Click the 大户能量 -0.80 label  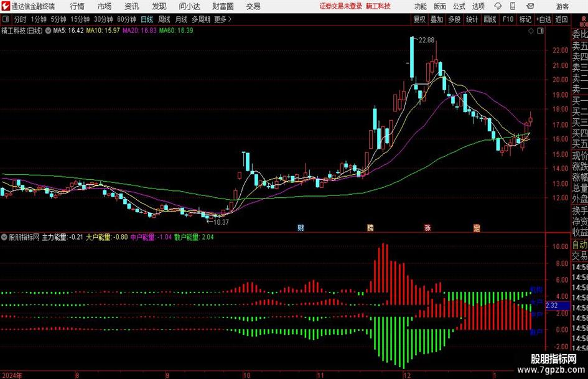(x=107, y=237)
